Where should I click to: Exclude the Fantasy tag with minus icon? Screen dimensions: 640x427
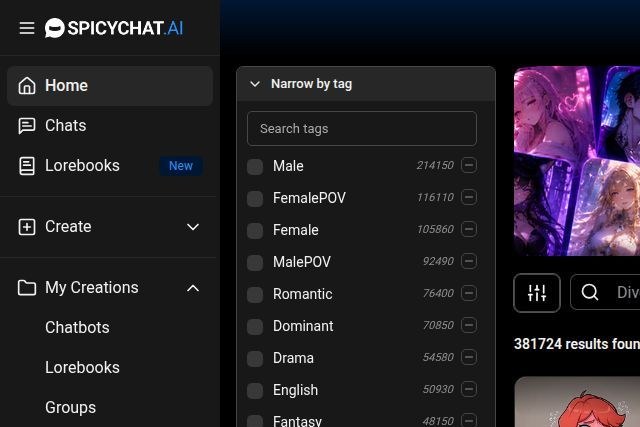[469, 420]
